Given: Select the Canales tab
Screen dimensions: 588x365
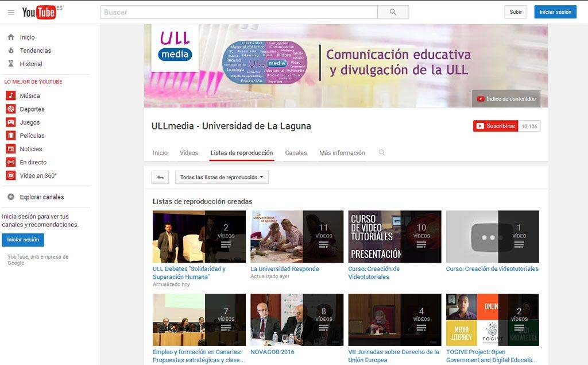Looking at the screenshot, I should point(296,153).
